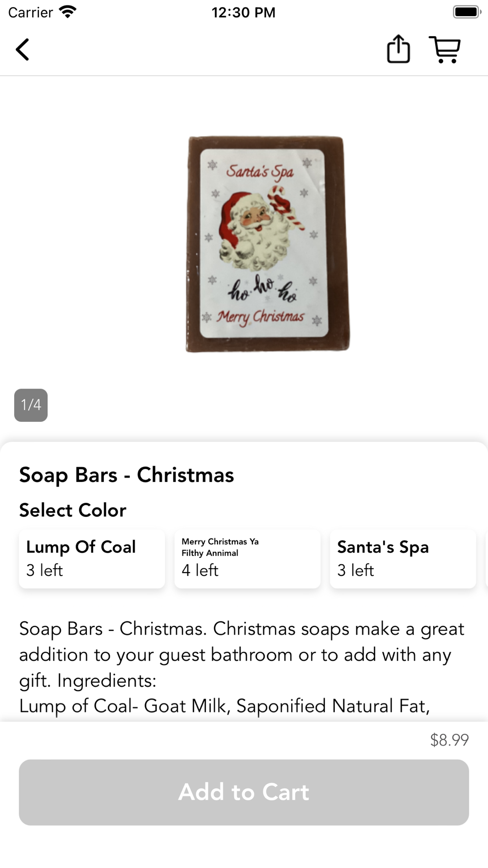Tap the Add to Cart button

coord(244,792)
